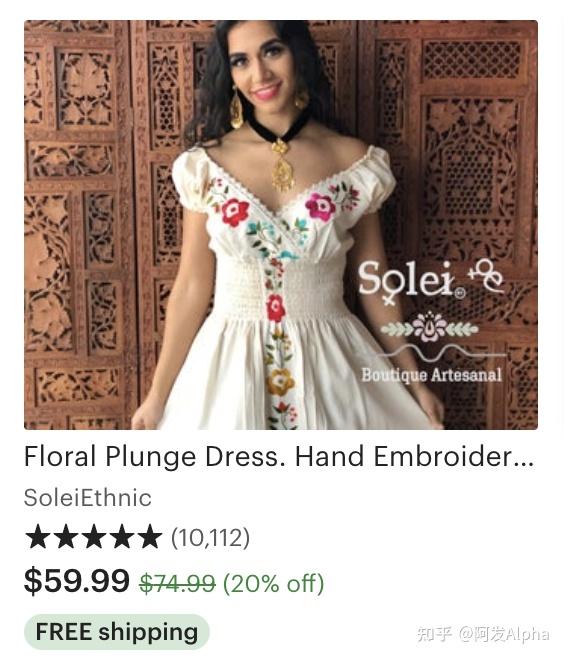Click the pink embroidered flower on the dress
564x660 pixels.
point(320,207)
